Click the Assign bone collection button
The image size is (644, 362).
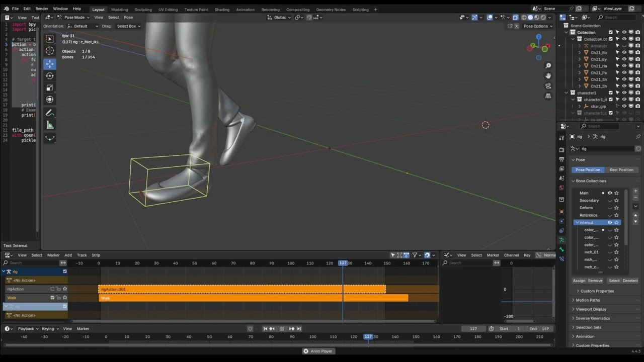(579, 281)
